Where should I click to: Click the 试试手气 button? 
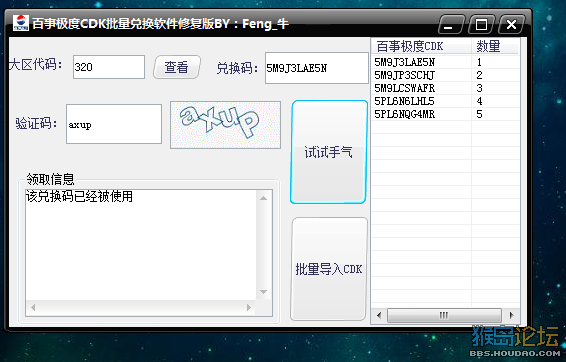pos(328,152)
